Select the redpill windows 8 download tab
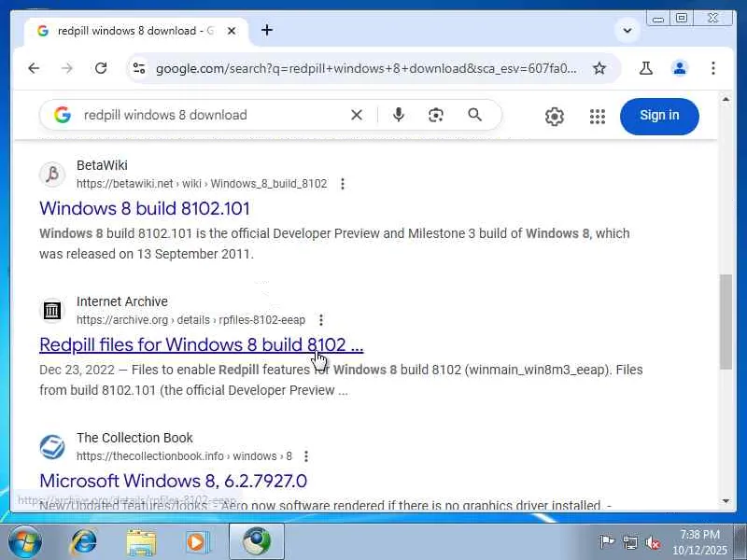This screenshot has width=747, height=560. point(135,31)
